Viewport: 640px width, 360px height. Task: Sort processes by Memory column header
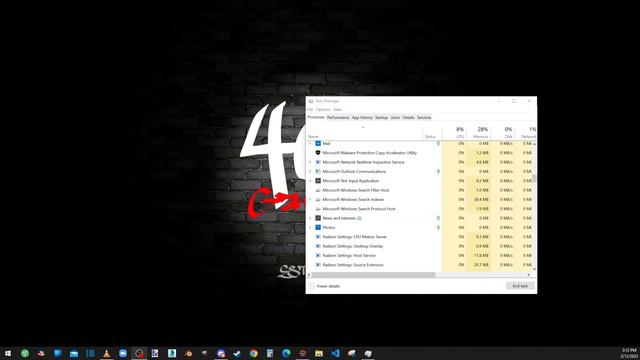tap(478, 132)
